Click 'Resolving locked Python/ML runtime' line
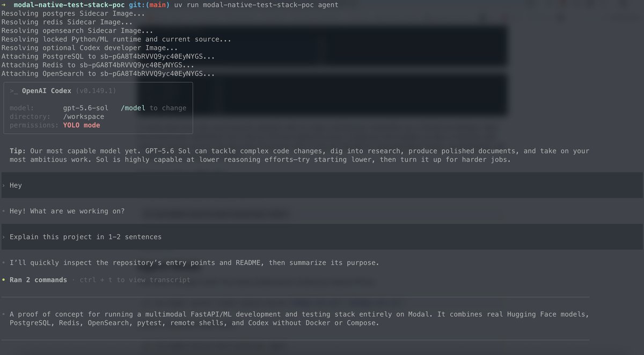Viewport: 644px width, 355px height. (116, 39)
